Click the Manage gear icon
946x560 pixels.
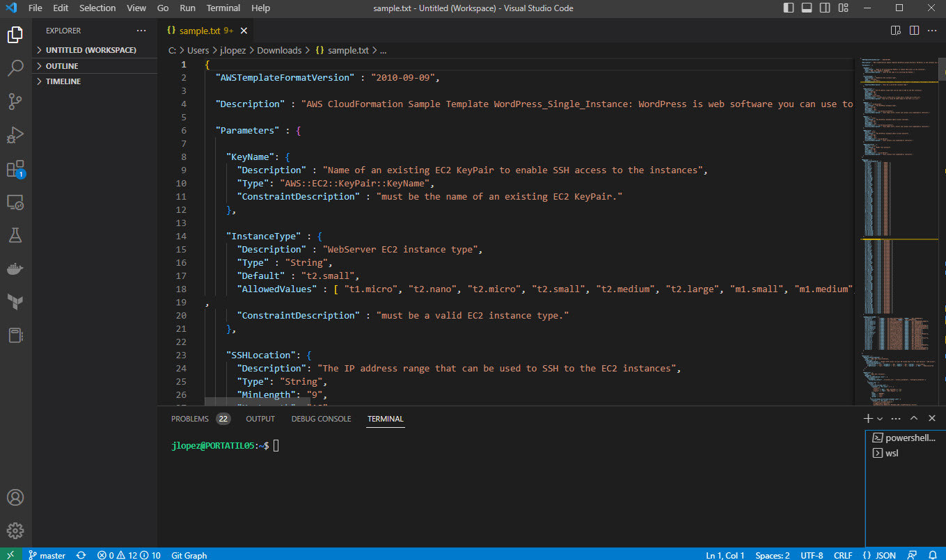tap(15, 531)
